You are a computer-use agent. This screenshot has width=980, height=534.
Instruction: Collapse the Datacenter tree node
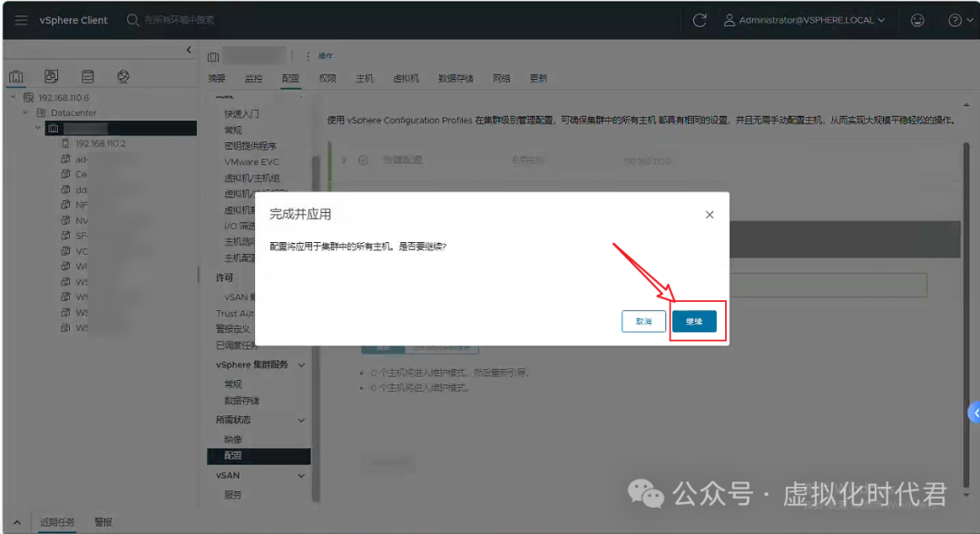pyautogui.click(x=25, y=112)
